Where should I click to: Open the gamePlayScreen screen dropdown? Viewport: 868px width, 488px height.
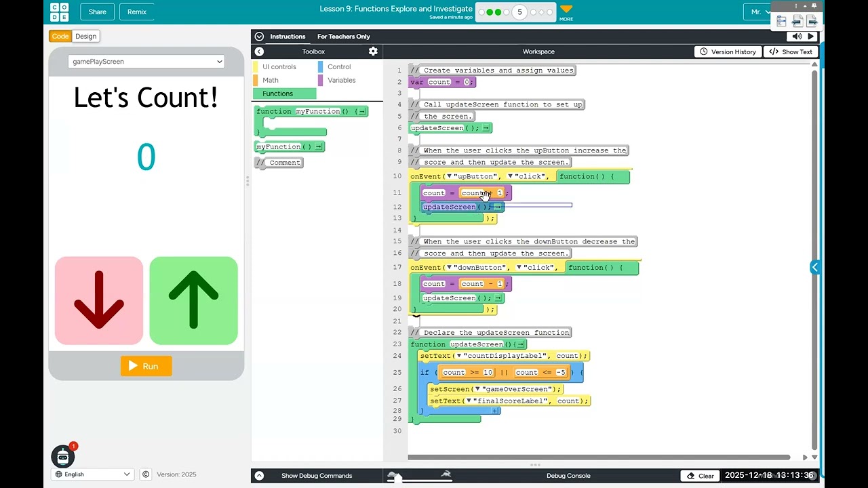146,62
